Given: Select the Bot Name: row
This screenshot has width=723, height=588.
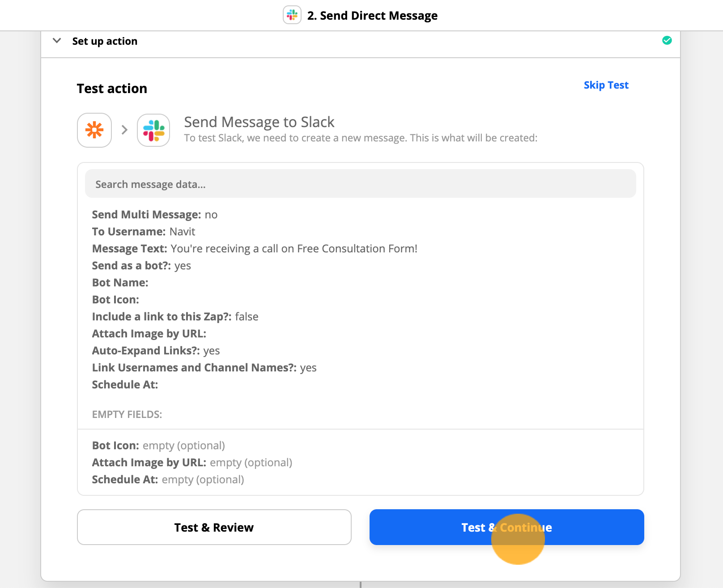Looking at the screenshot, I should tap(120, 283).
